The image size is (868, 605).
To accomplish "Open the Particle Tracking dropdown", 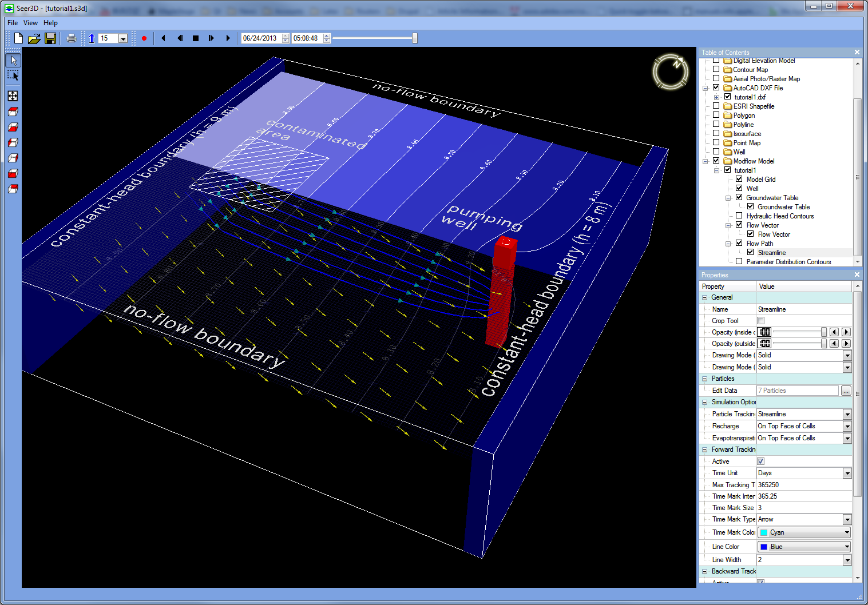I will point(847,414).
